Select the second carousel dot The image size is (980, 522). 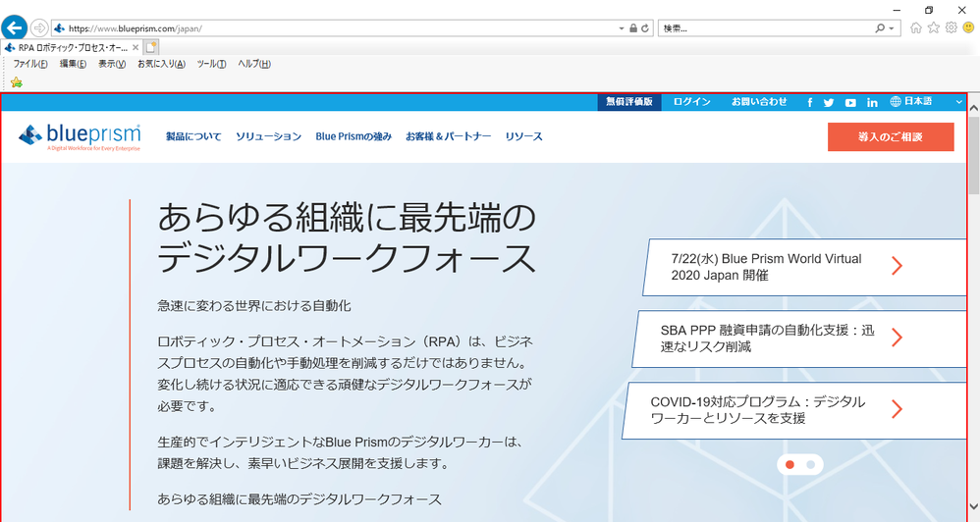pos(811,464)
